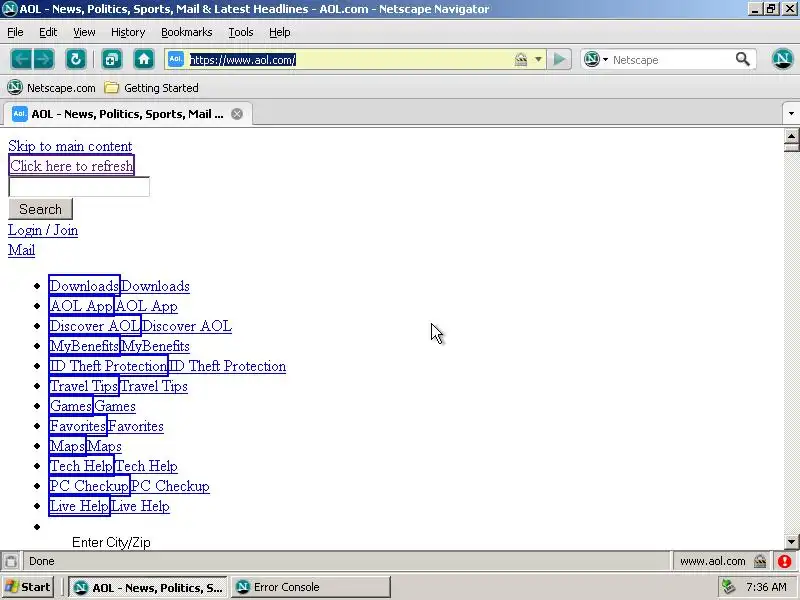Click the status bar page icon at left
The image size is (800, 600).
[x=11, y=561]
